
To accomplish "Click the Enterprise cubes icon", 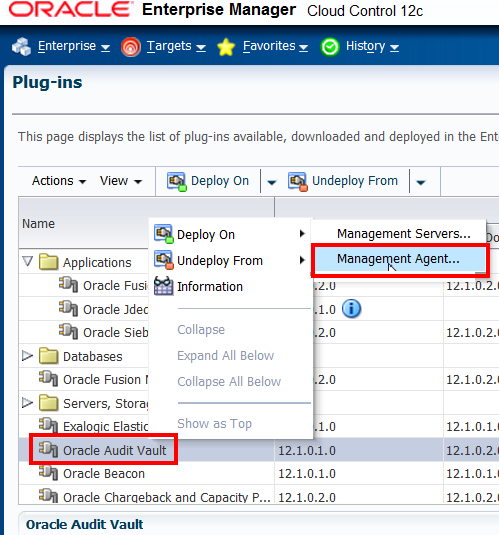I will (x=21, y=46).
